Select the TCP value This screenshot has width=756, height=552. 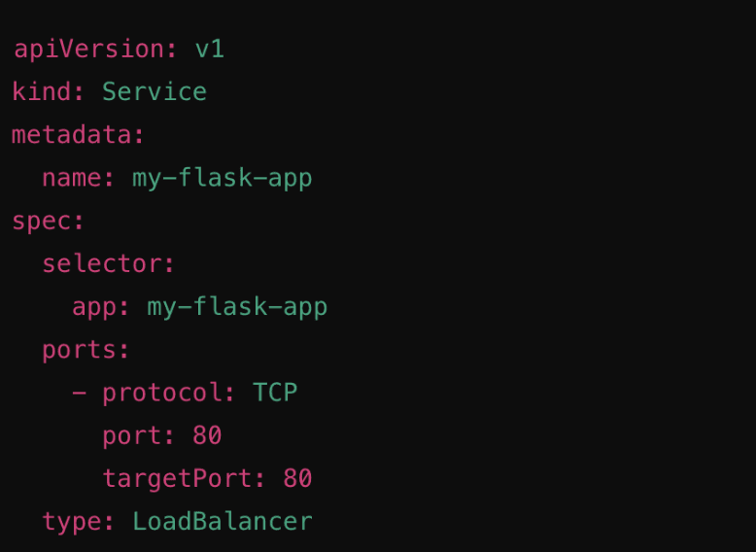[275, 393]
